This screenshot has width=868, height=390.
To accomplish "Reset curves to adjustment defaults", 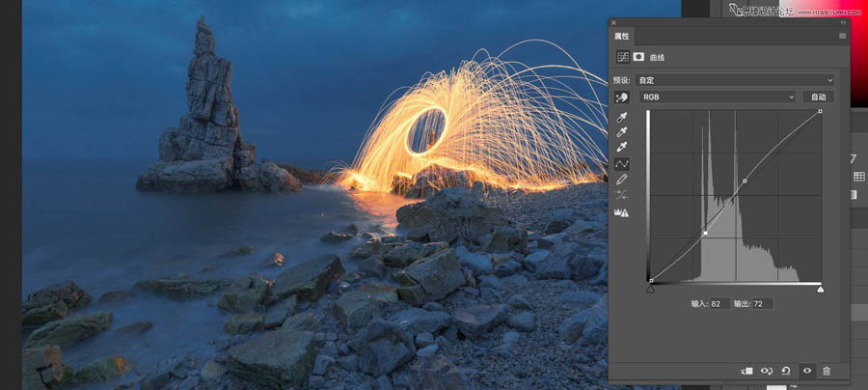I will pos(785,371).
